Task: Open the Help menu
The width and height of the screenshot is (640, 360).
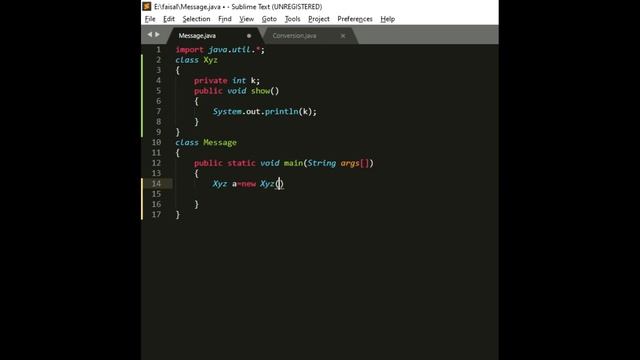Action: (387, 19)
